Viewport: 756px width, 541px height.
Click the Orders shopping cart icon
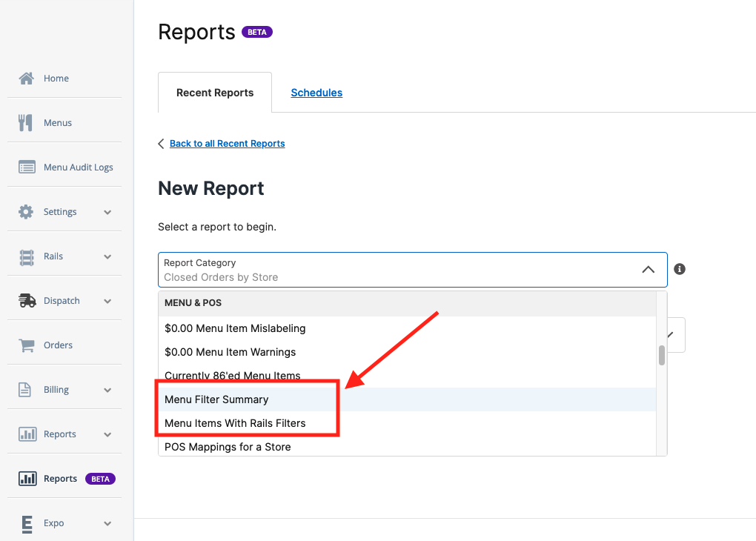tap(27, 345)
